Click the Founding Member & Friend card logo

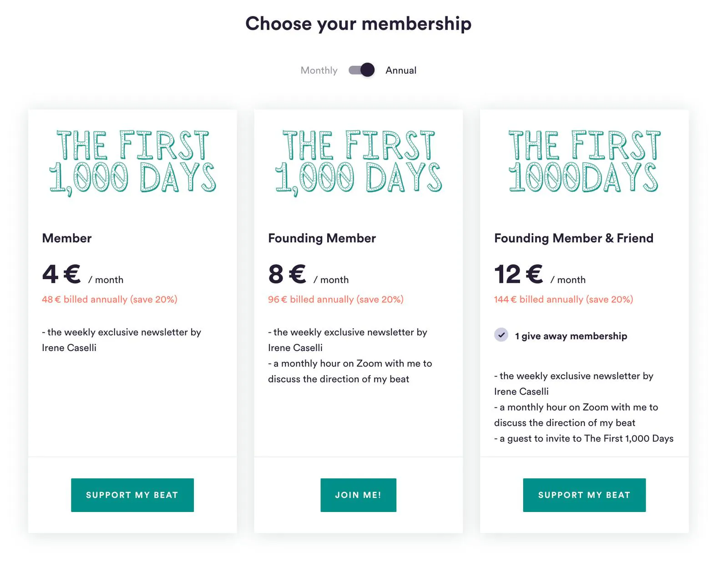coord(584,161)
